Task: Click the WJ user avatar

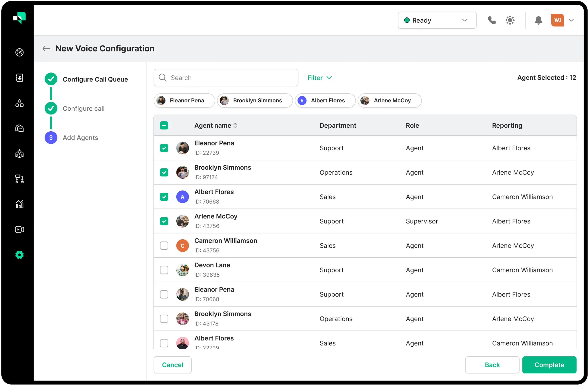Action: pyautogui.click(x=557, y=20)
